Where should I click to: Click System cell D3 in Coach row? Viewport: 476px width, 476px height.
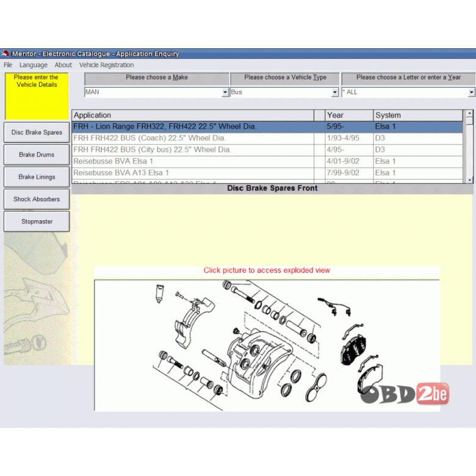(x=417, y=138)
